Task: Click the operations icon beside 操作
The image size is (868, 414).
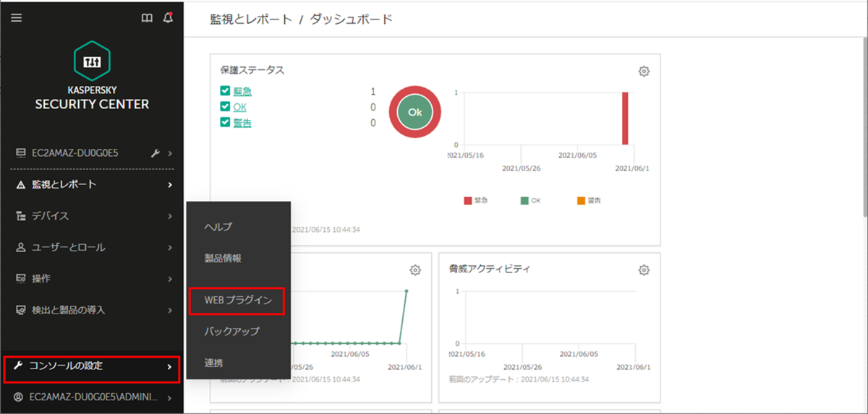Action: click(x=21, y=278)
